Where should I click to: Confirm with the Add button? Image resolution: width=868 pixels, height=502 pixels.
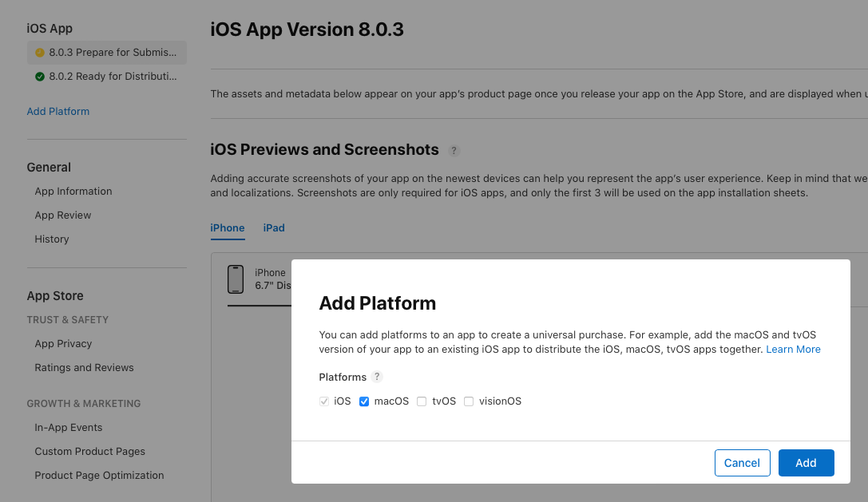[x=806, y=463]
